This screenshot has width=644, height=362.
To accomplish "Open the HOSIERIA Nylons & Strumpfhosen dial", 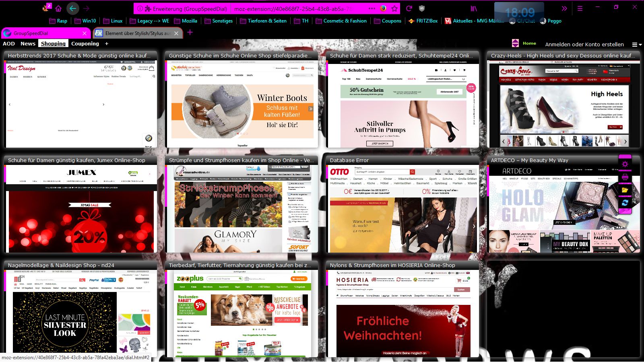I will coord(402,309).
